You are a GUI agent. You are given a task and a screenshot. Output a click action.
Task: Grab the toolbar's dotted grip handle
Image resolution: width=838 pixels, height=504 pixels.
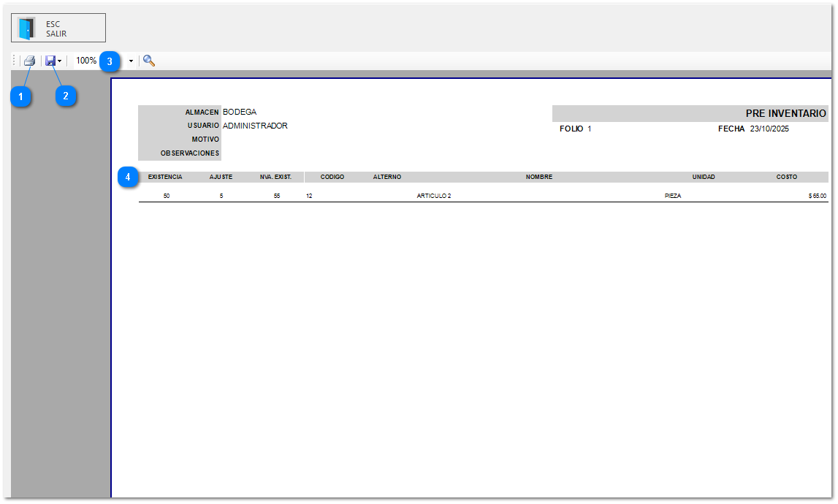(x=15, y=61)
